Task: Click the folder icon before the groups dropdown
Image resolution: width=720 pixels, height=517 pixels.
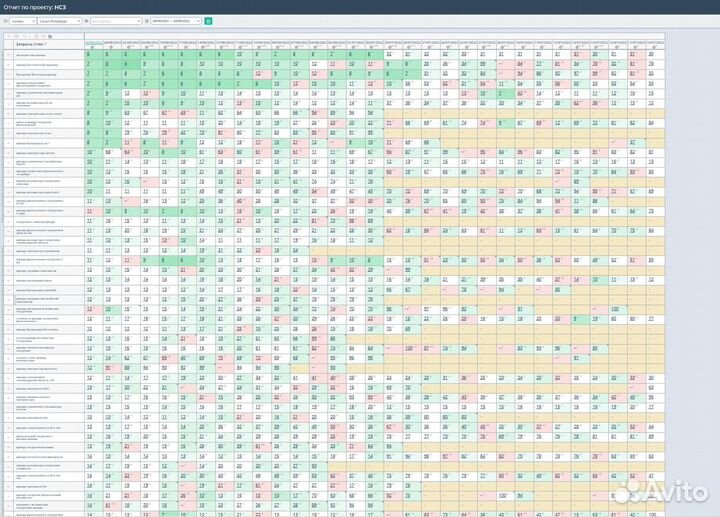Action: click(87, 20)
